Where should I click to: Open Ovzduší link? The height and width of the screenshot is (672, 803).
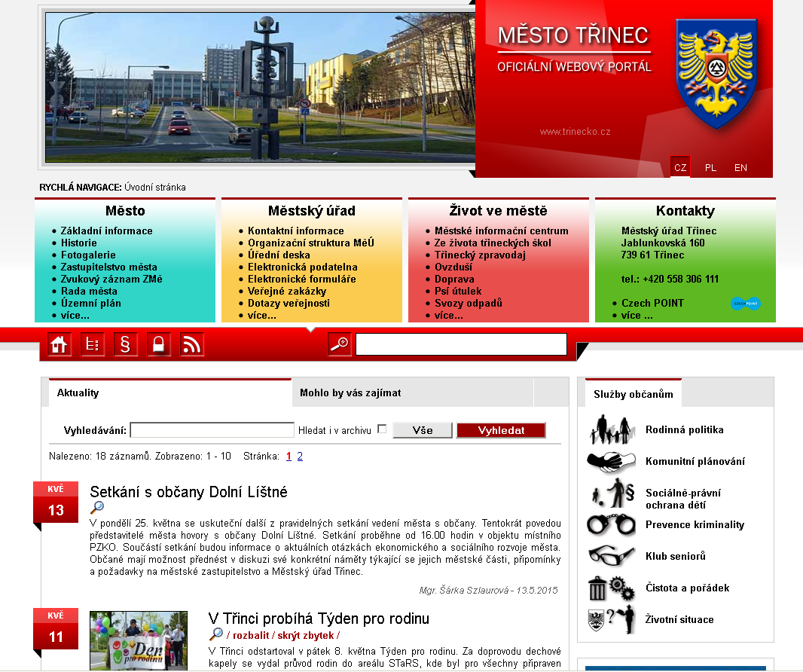coord(453,267)
